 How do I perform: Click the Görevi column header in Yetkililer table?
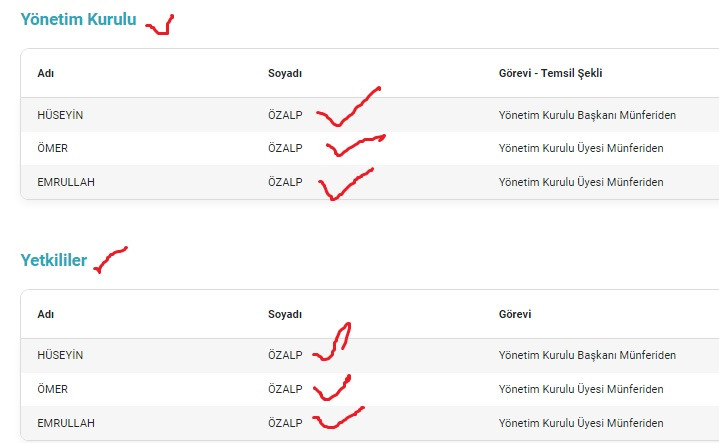[515, 314]
